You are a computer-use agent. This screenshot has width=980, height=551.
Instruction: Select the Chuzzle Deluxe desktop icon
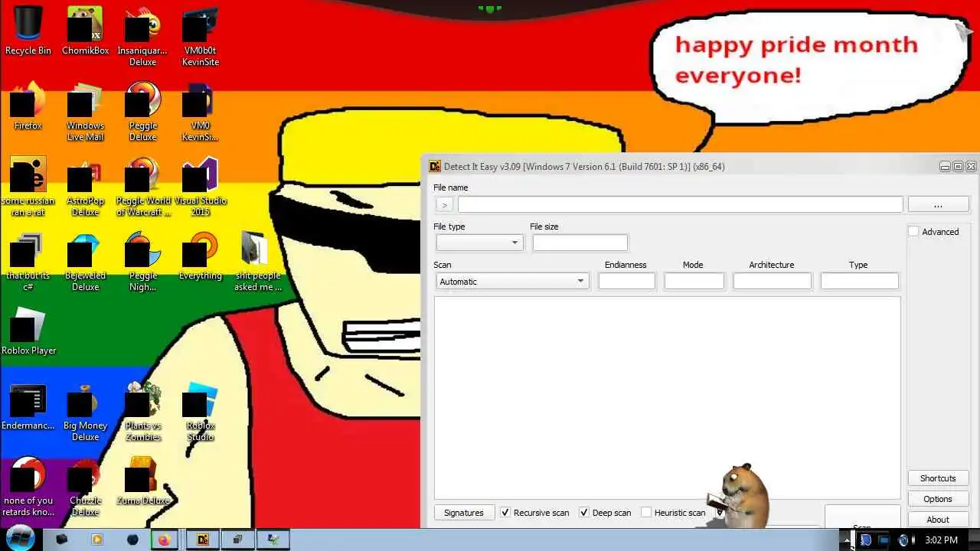coord(85,487)
